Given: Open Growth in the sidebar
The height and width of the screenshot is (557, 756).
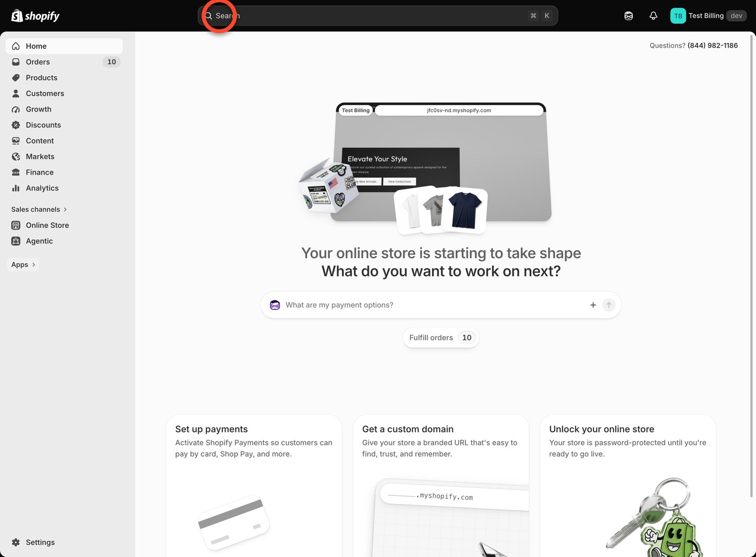Looking at the screenshot, I should pos(64,109).
